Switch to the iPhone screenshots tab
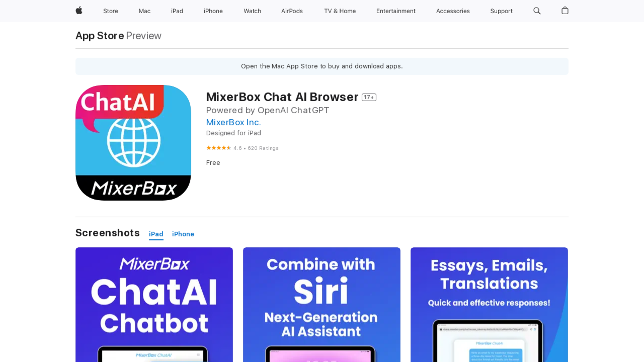The image size is (644, 362). tap(183, 234)
